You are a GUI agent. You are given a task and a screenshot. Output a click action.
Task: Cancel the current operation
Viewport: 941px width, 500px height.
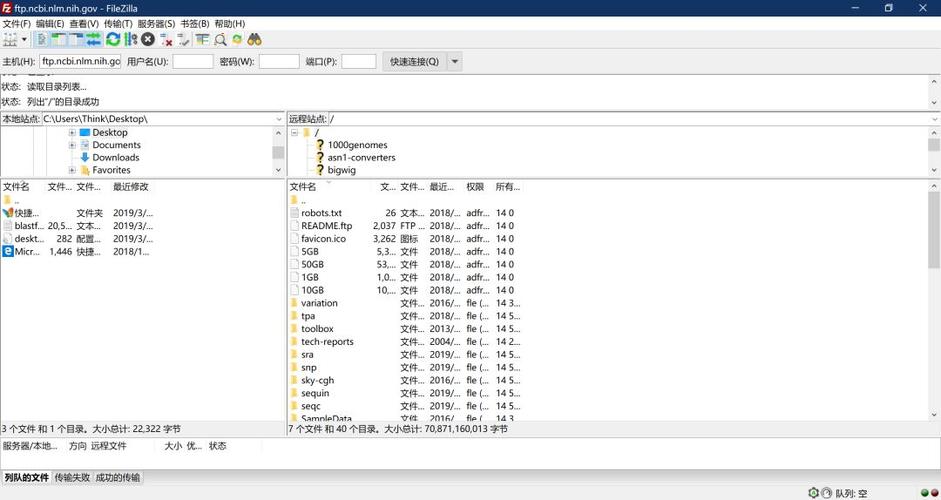148,40
